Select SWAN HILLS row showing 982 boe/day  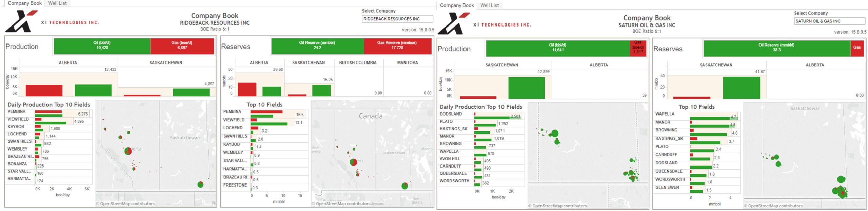48,143
